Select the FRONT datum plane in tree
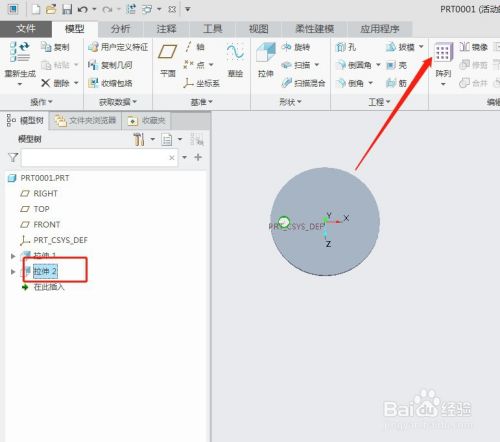The image size is (500, 442). coord(40,225)
